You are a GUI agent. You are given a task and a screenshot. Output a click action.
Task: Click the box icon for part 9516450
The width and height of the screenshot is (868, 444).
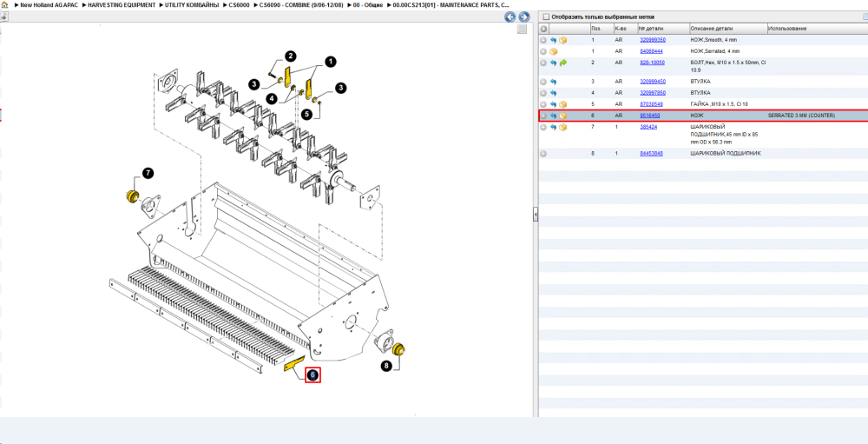coord(563,116)
